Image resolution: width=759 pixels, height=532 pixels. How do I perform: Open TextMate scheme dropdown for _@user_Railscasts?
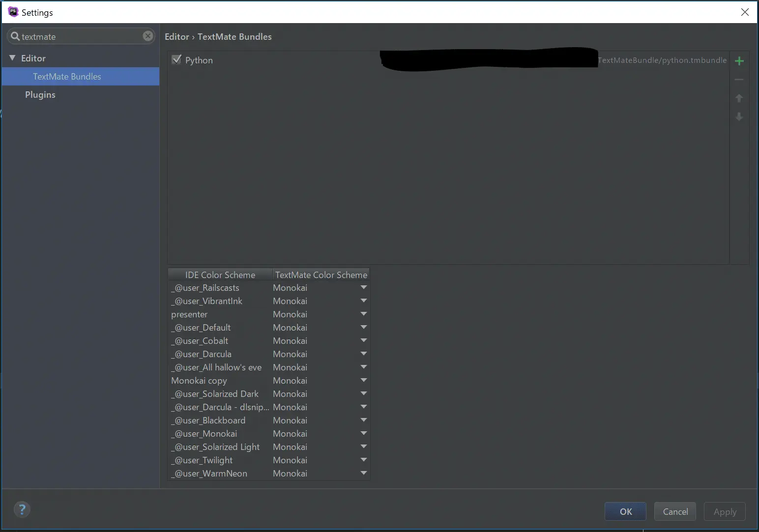[363, 287]
